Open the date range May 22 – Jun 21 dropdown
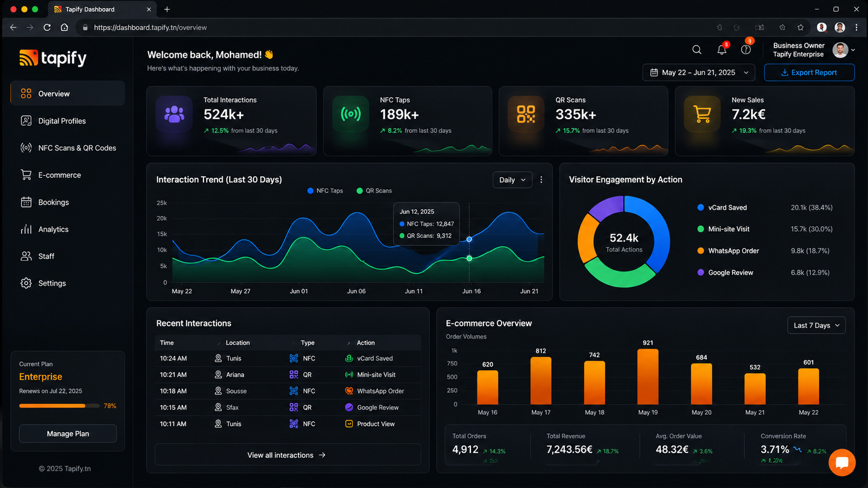868x488 pixels. (700, 73)
